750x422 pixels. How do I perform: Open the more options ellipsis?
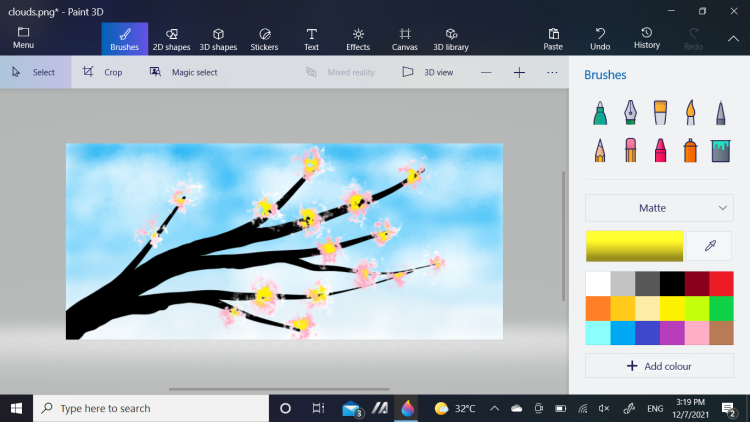point(552,73)
